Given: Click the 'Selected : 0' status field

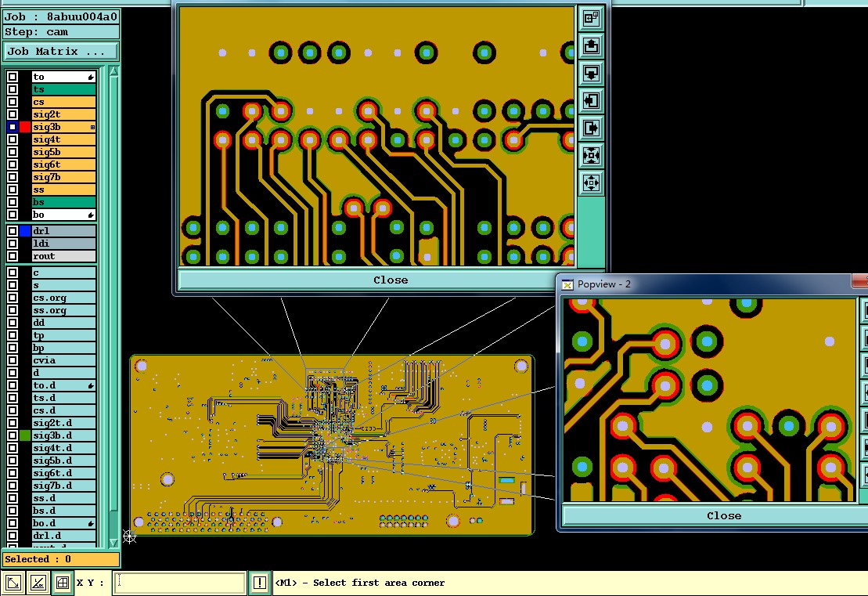Looking at the screenshot, I should click(x=61, y=559).
